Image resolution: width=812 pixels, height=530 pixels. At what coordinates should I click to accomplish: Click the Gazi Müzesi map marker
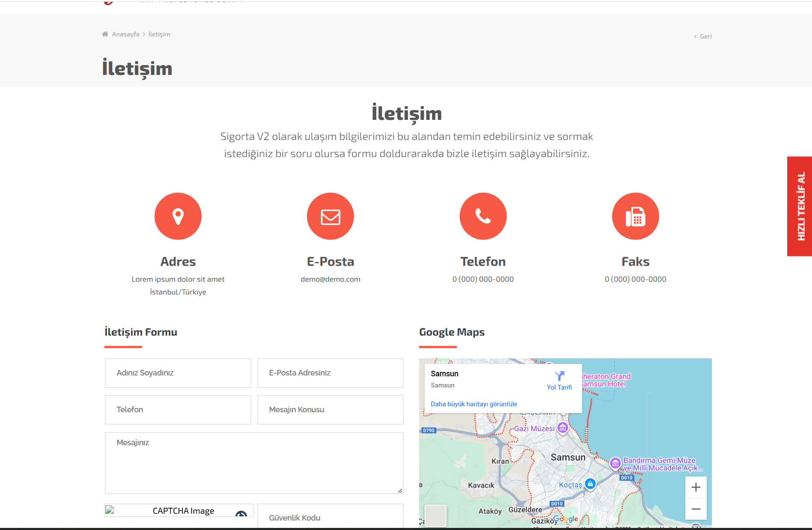[563, 428]
